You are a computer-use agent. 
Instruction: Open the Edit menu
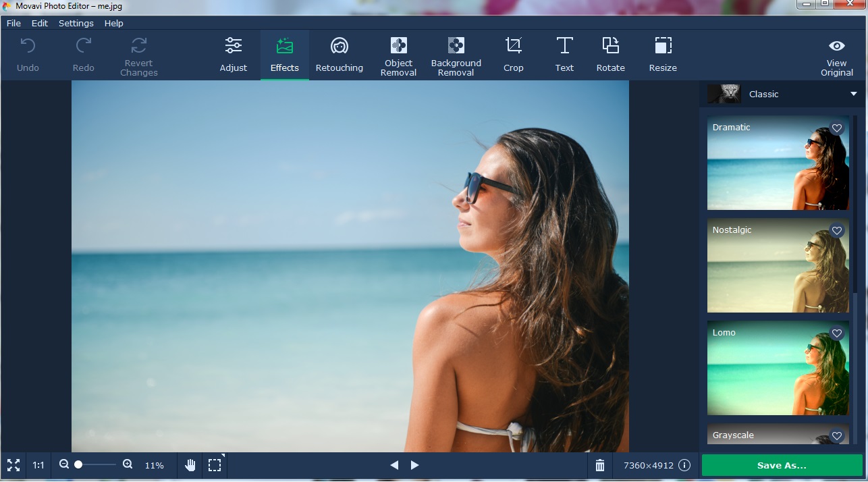point(40,23)
